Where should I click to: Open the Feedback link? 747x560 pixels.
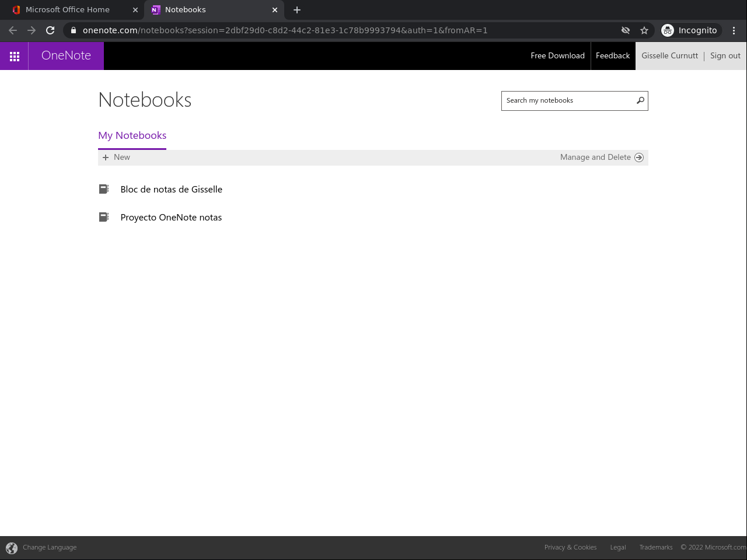tap(613, 56)
